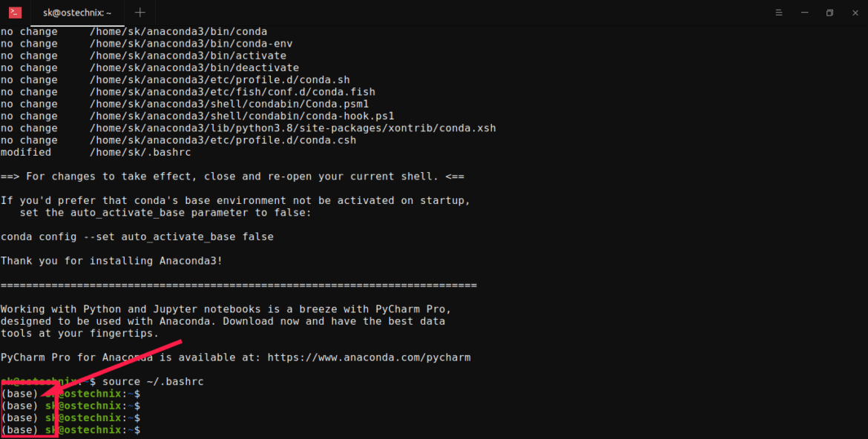Select the Thank you for installing Anaconda3 text
Image resolution: width=868 pixels, height=439 pixels.
[110, 260]
